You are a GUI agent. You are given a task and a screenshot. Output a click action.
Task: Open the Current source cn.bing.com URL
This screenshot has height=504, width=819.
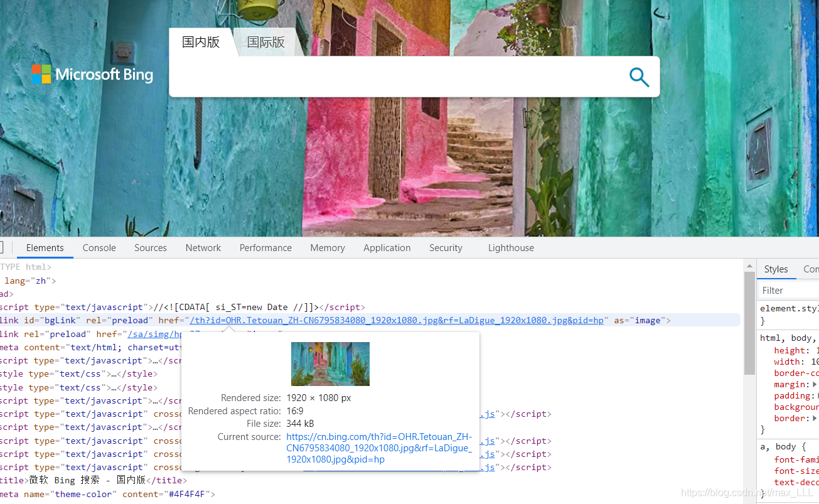pyautogui.click(x=380, y=448)
